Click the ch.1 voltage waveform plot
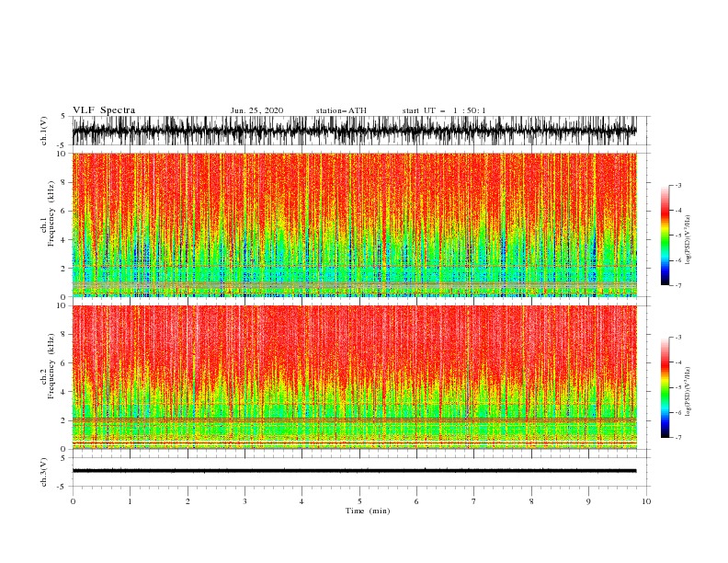Image resolution: width=728 pixels, height=563 pixels. (x=355, y=131)
